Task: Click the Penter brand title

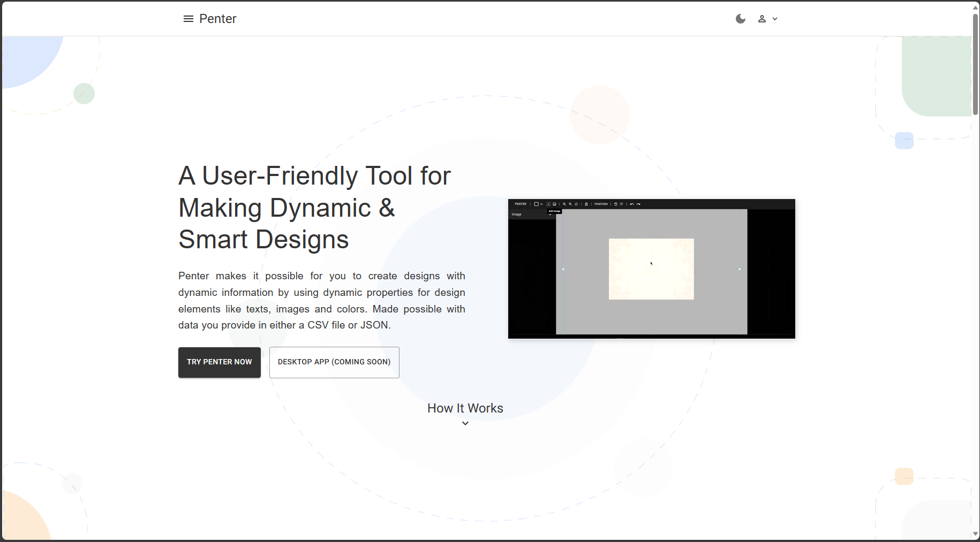Action: [217, 19]
